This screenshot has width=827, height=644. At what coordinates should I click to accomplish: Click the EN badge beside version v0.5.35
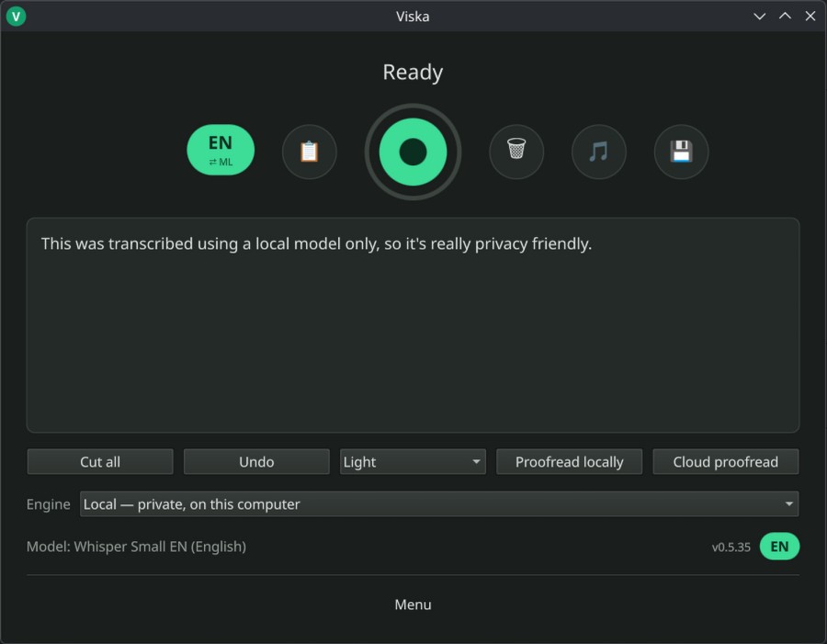(x=779, y=547)
